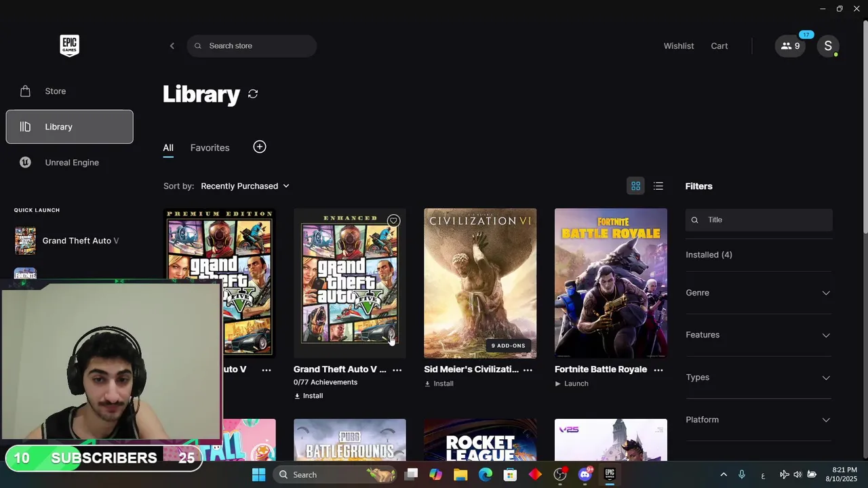Click the 9 ADD-ONS badge
868x488 pixels.
[509, 346]
